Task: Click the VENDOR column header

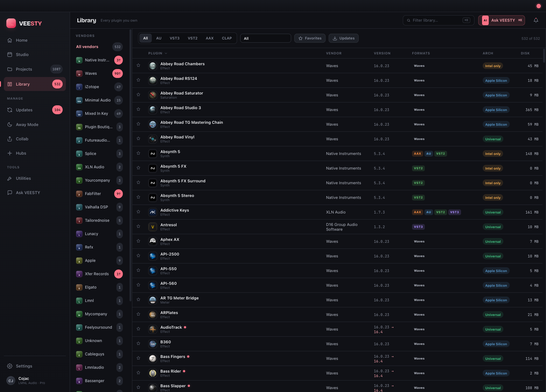Action: (x=334, y=53)
